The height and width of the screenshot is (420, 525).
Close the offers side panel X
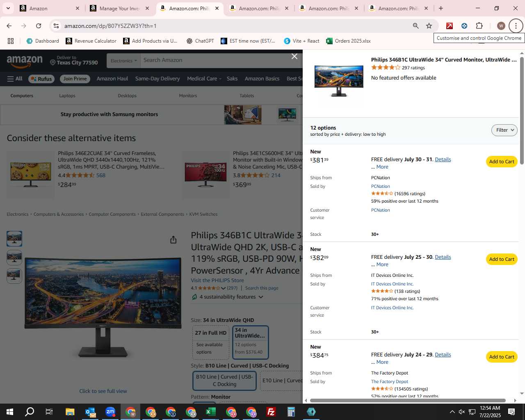pyautogui.click(x=294, y=56)
